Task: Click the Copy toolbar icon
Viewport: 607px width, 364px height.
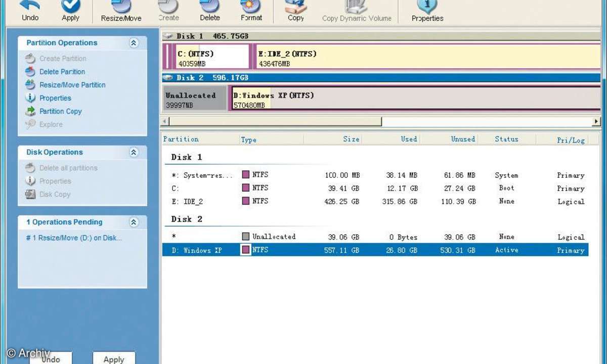Action: tap(296, 6)
